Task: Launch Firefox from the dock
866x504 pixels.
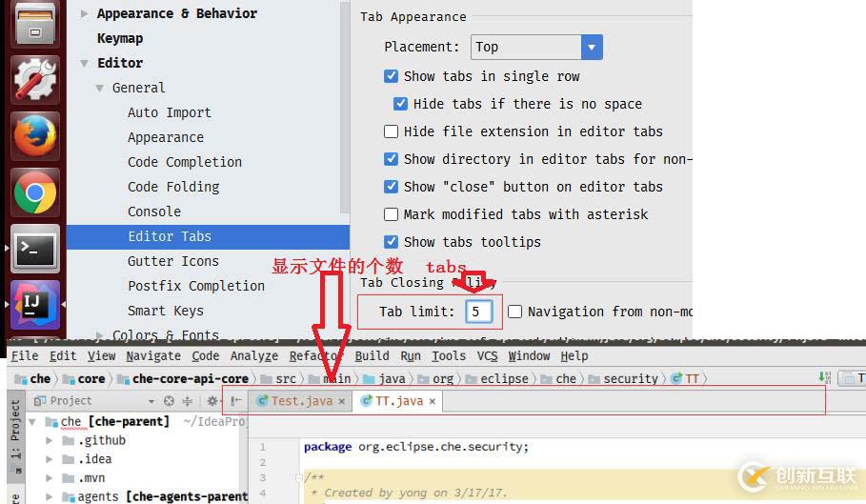Action: click(35, 136)
